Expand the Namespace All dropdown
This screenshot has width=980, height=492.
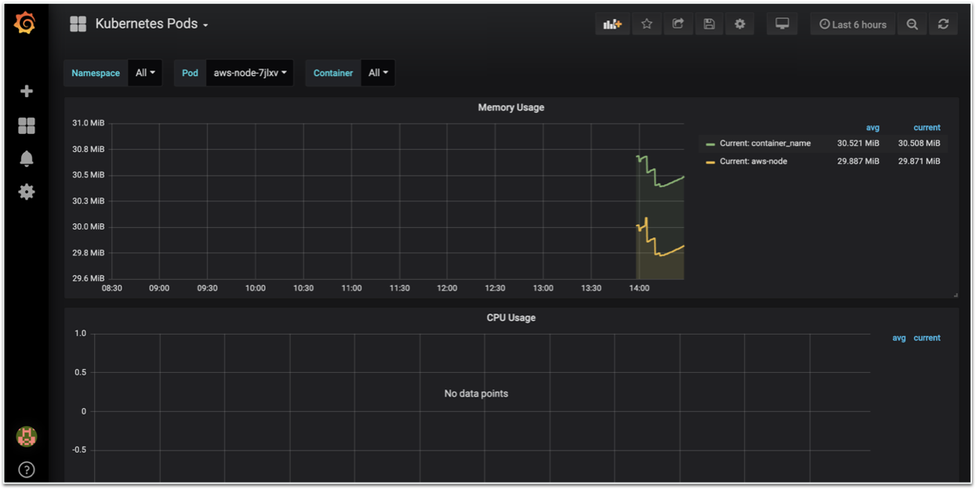click(x=145, y=73)
